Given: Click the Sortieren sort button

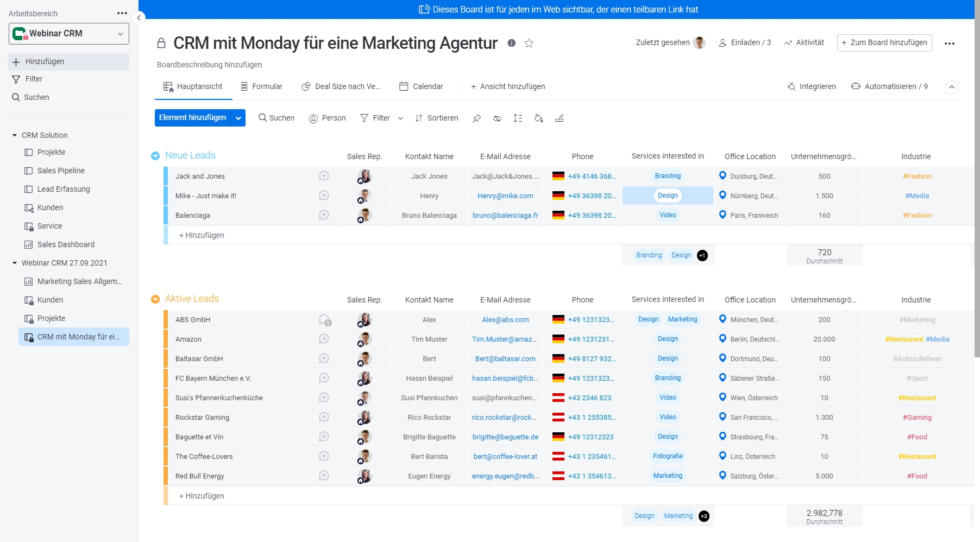Looking at the screenshot, I should click(x=437, y=118).
